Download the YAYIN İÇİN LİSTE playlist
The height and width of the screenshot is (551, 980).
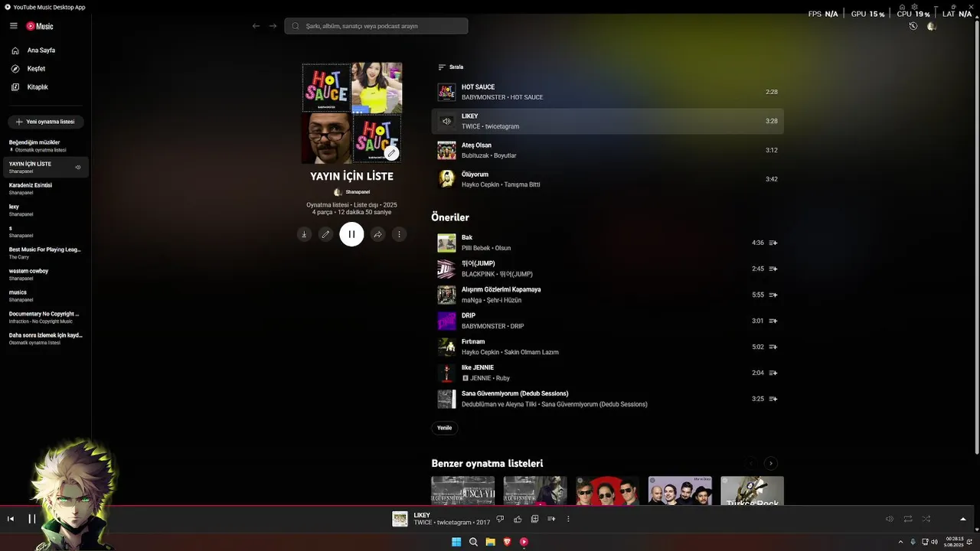pos(304,234)
